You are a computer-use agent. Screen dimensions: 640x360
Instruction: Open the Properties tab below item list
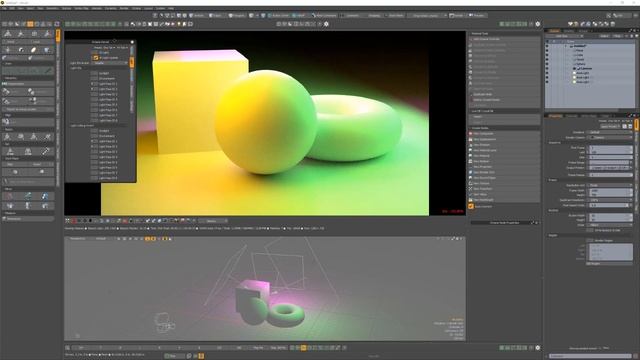click(x=555, y=116)
